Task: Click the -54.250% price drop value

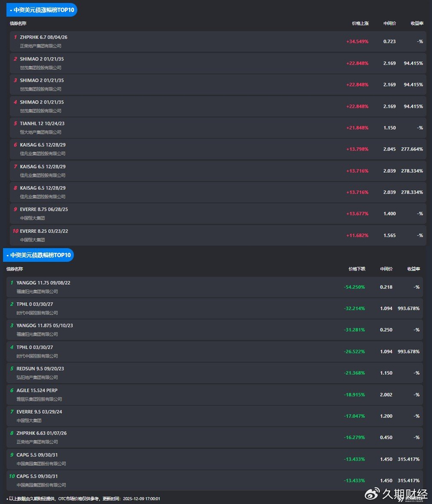Action: 354,287
